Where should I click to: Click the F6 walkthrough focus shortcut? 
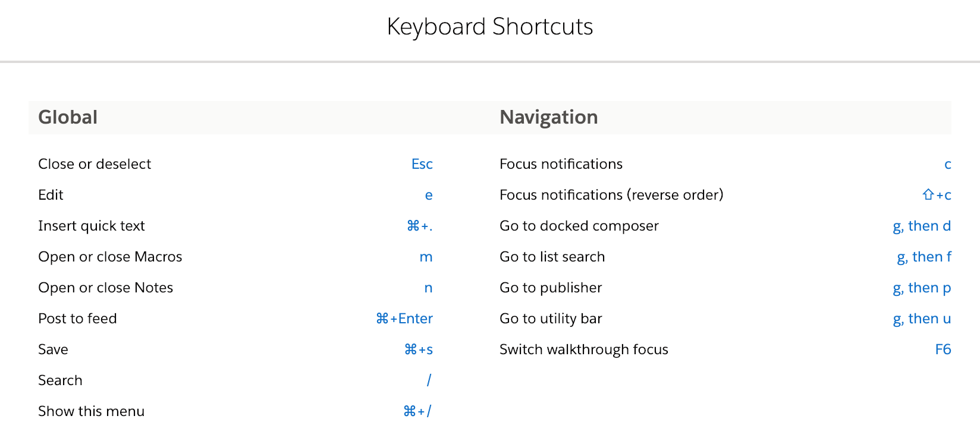pyautogui.click(x=943, y=349)
